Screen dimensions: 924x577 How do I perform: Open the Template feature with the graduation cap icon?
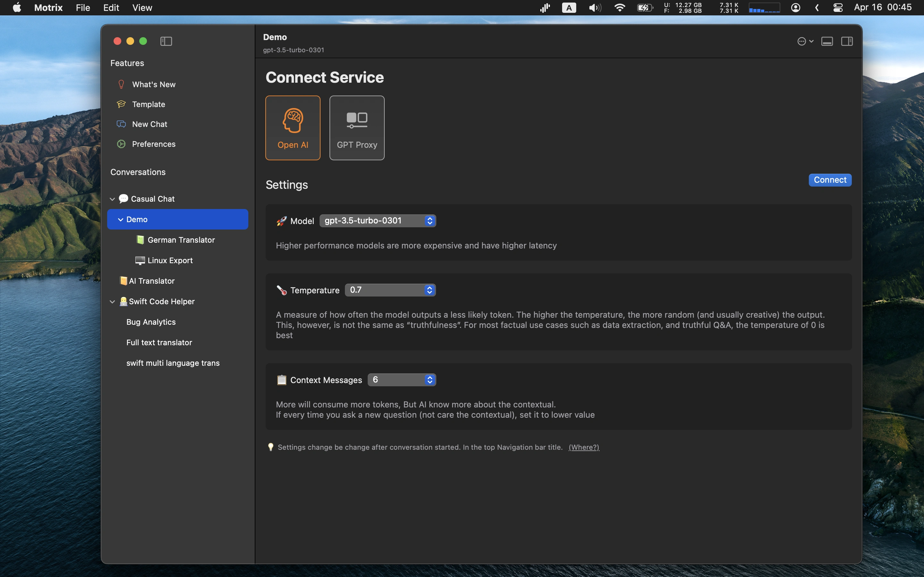[x=148, y=104]
